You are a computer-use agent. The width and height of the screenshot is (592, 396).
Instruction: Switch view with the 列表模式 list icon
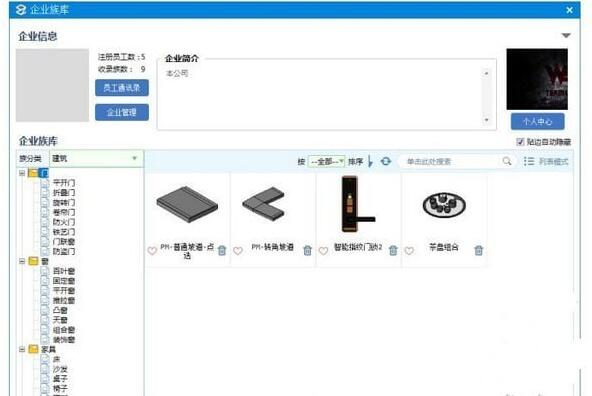point(529,161)
